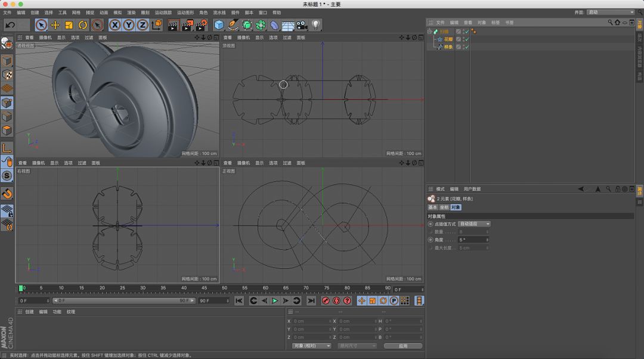The width and height of the screenshot is (644, 359).
Task: Open the Subdivision Surface generator icon
Action: (x=247, y=25)
